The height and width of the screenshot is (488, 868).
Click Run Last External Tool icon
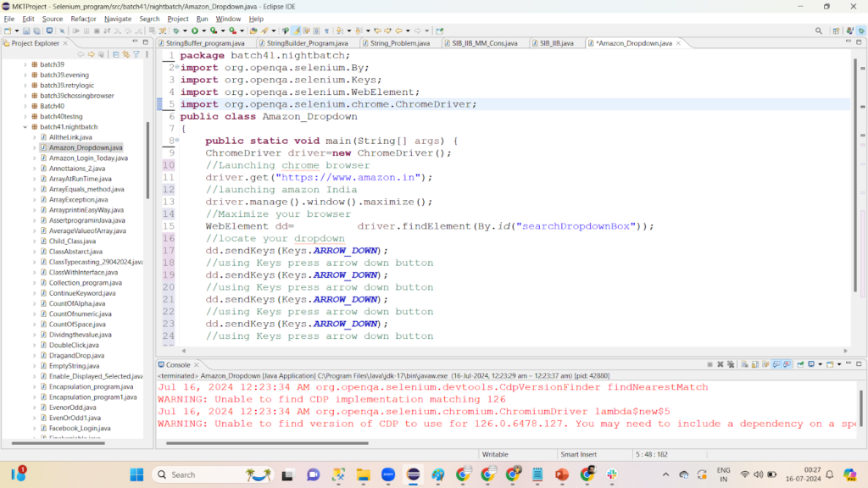[x=232, y=31]
